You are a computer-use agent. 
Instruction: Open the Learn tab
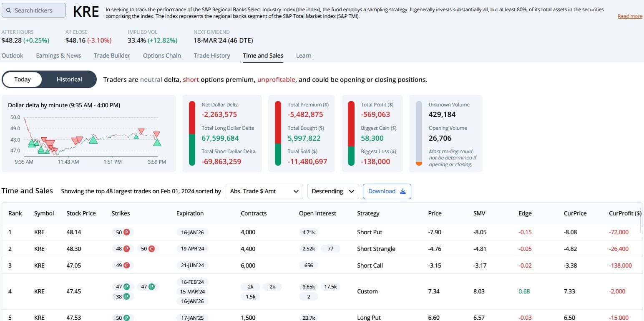tap(304, 56)
